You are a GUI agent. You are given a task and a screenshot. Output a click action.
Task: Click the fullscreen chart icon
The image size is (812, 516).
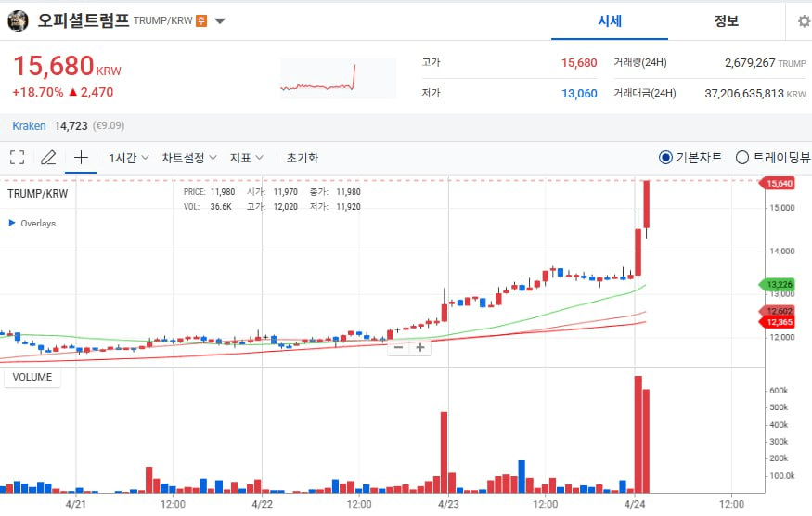(x=17, y=158)
